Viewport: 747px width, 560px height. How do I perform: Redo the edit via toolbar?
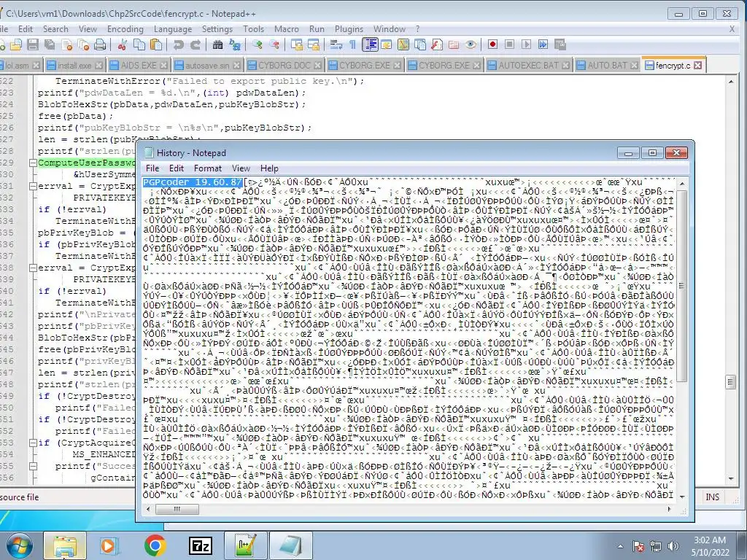pyautogui.click(x=196, y=44)
